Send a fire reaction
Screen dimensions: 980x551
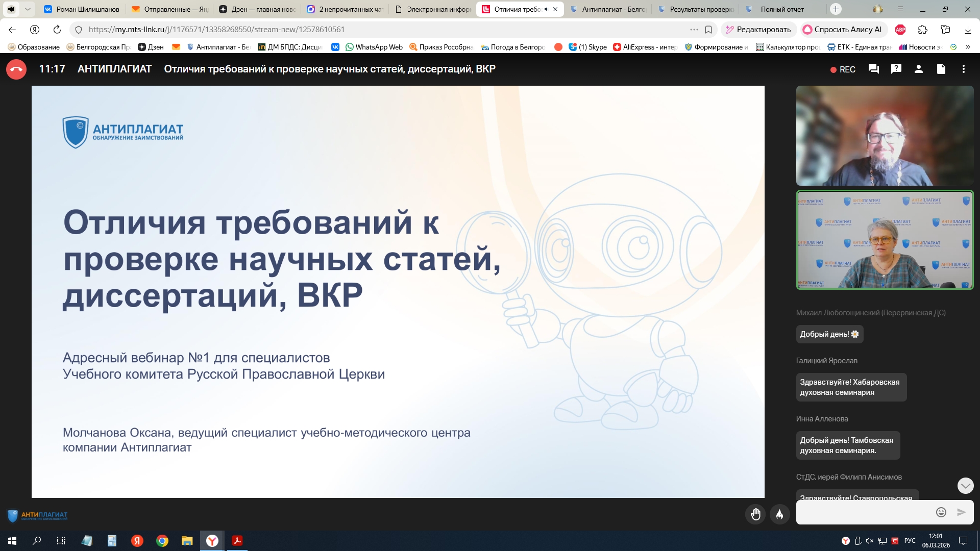[779, 514]
